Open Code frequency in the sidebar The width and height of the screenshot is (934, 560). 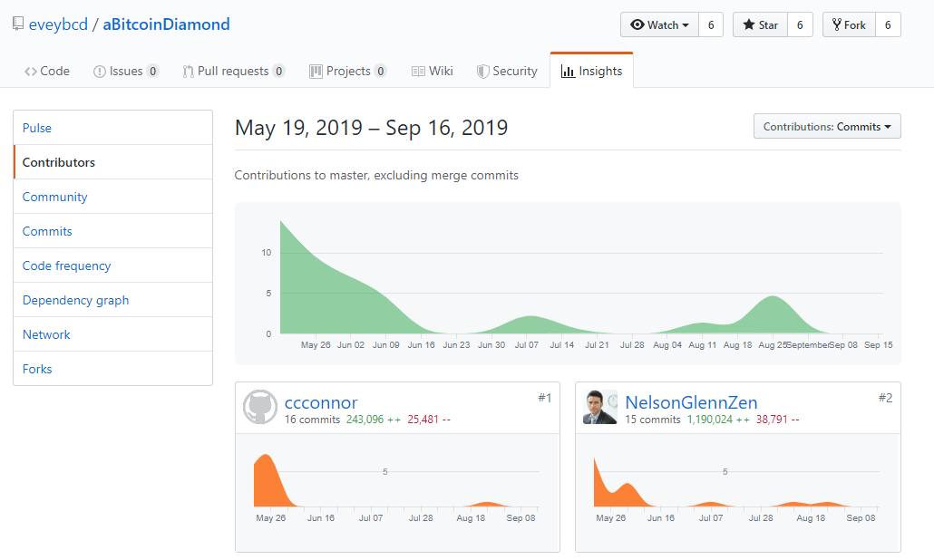click(x=113, y=266)
